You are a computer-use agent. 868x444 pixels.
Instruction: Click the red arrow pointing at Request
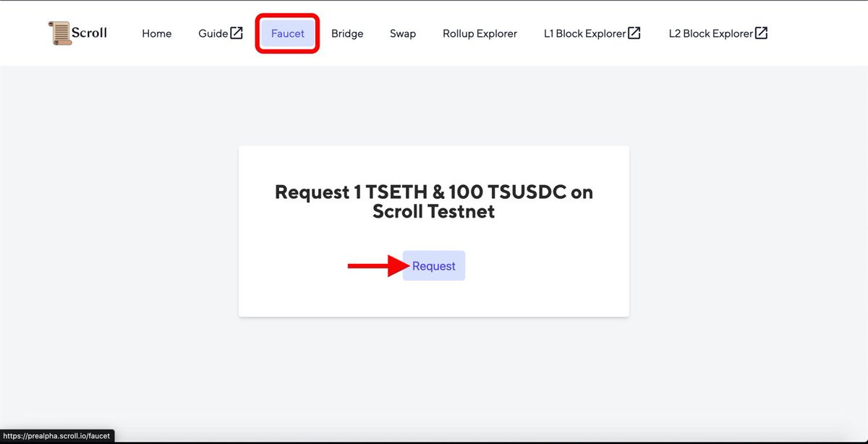pyautogui.click(x=375, y=266)
